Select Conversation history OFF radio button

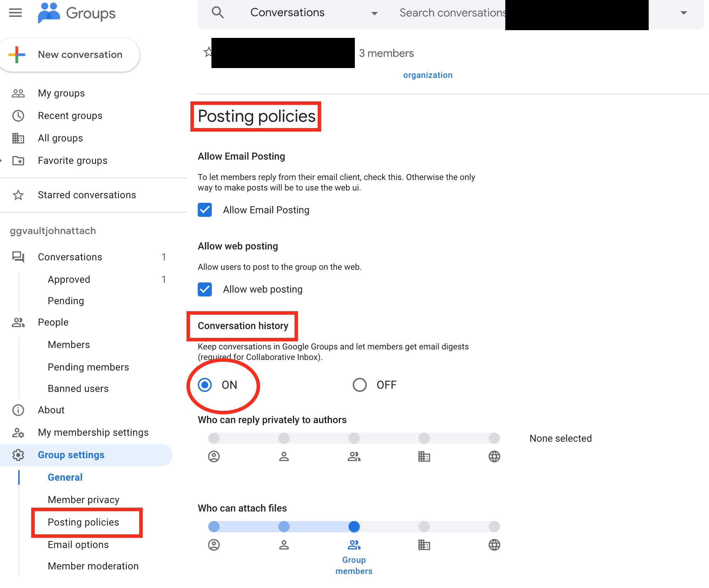[x=360, y=385]
